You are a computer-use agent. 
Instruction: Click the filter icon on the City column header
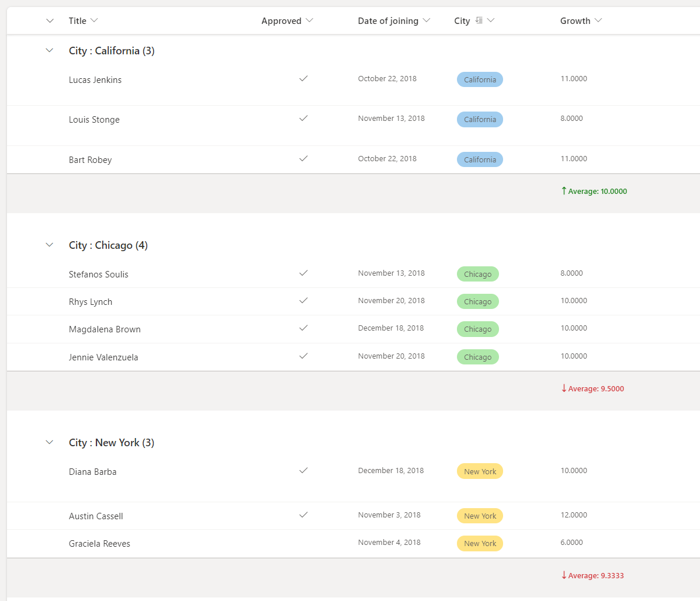click(480, 20)
